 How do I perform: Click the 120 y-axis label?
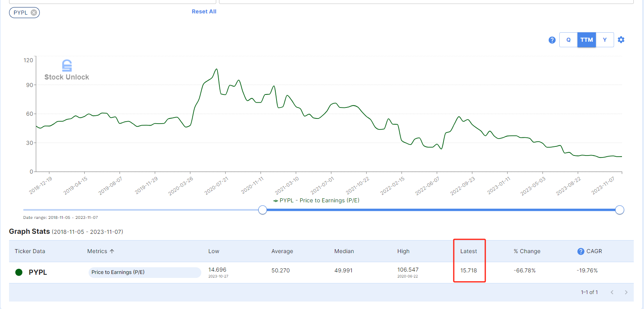[x=28, y=60]
